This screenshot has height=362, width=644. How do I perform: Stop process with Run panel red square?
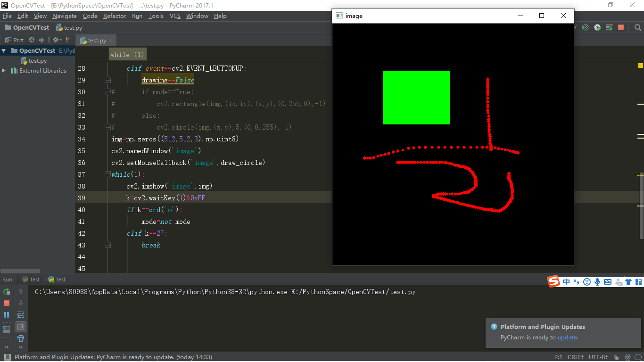[7, 303]
